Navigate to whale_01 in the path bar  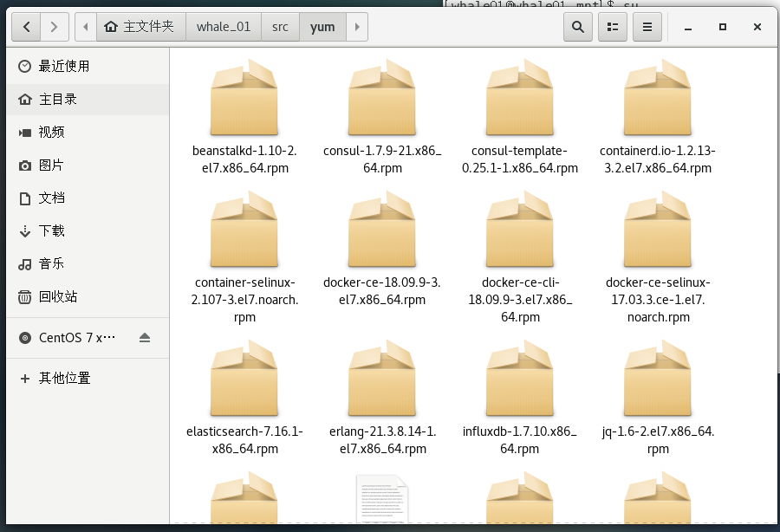click(x=224, y=27)
